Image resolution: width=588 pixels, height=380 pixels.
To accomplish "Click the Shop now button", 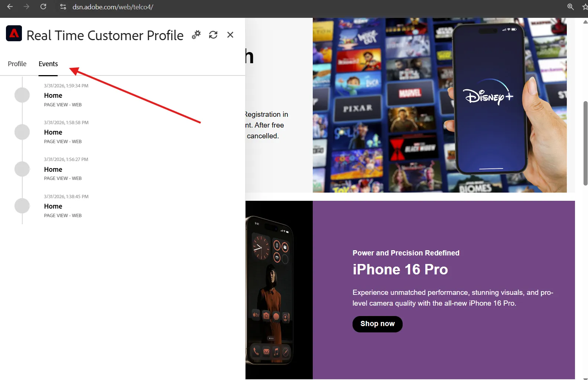I will [x=377, y=324].
